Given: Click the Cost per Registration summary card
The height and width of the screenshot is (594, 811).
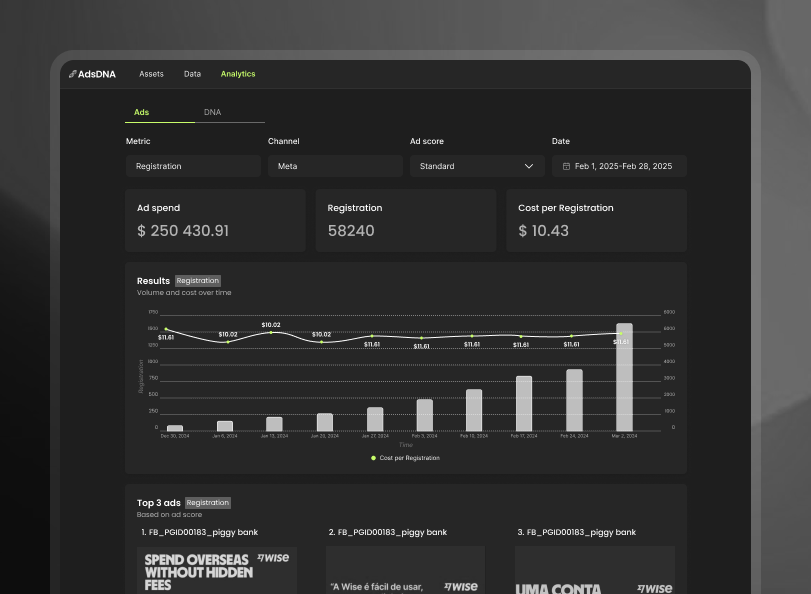Looking at the screenshot, I should (x=596, y=220).
